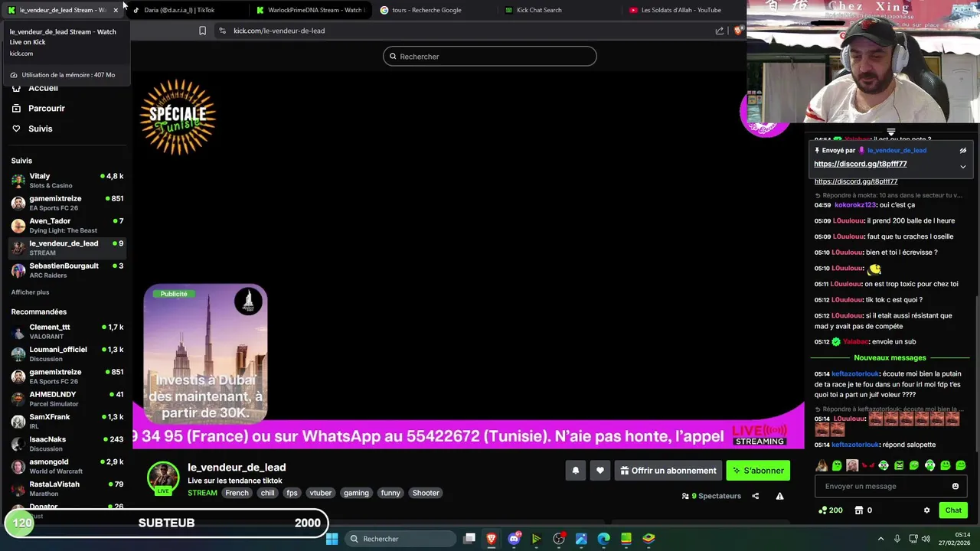Viewport: 980px width, 551px height.
Task: Open Photos app from the taskbar
Action: [x=581, y=539]
